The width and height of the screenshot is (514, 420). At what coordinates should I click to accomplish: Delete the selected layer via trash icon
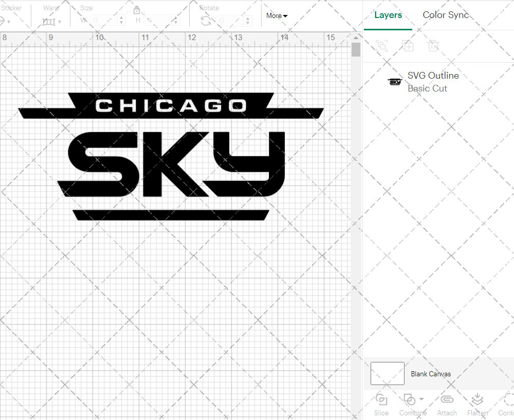433,46
